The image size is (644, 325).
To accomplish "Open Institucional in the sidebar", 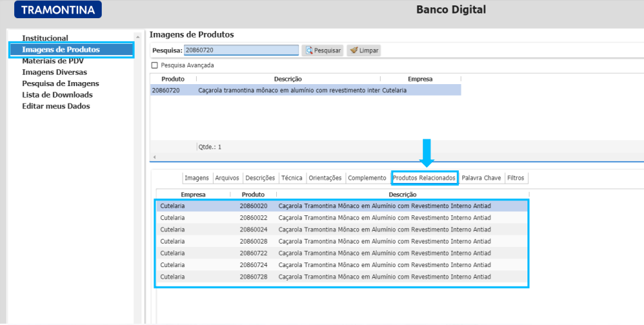I will click(x=45, y=38).
